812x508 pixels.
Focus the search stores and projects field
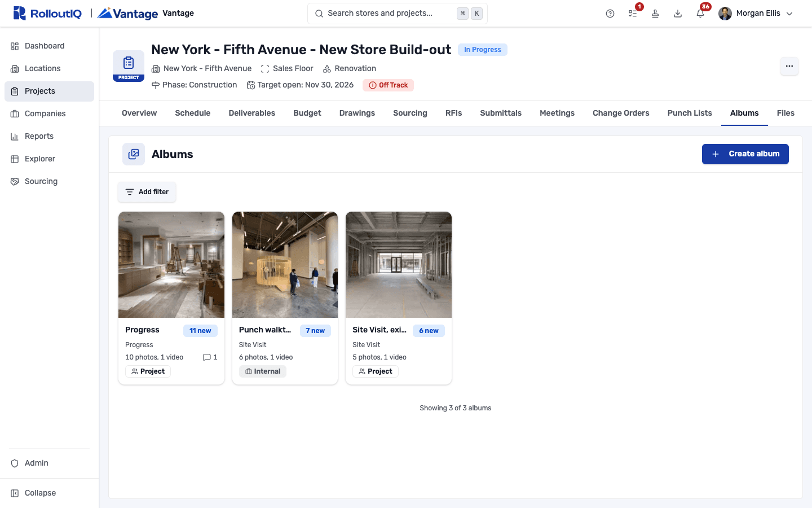(x=398, y=14)
